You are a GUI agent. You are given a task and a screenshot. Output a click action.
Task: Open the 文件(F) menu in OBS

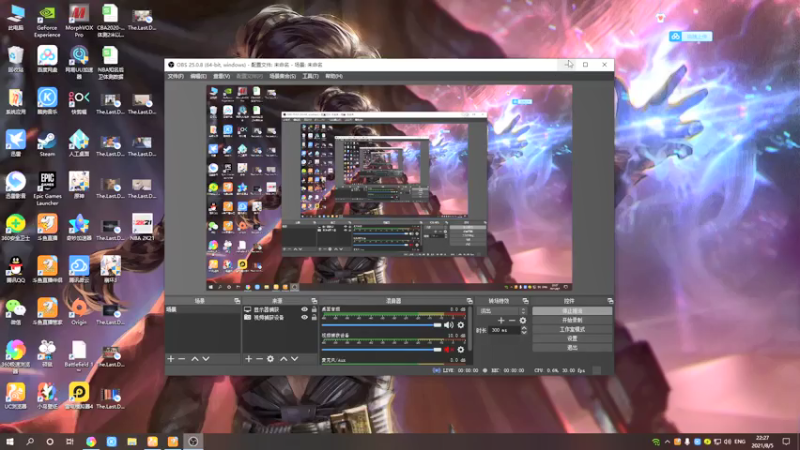176,76
